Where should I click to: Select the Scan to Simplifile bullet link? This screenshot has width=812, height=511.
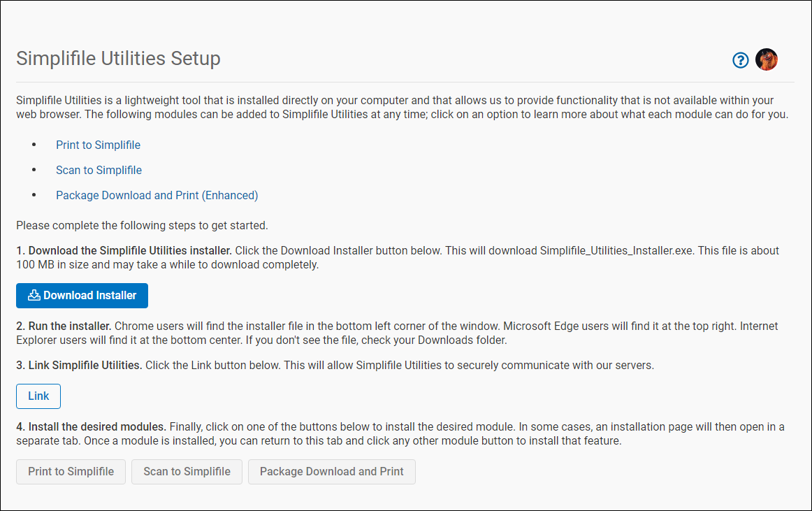pyautogui.click(x=99, y=170)
